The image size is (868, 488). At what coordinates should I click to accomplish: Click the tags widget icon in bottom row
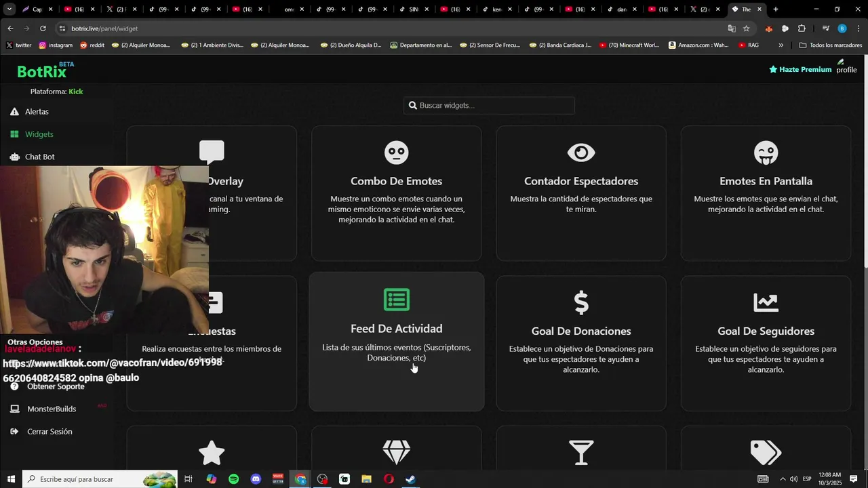point(766,452)
